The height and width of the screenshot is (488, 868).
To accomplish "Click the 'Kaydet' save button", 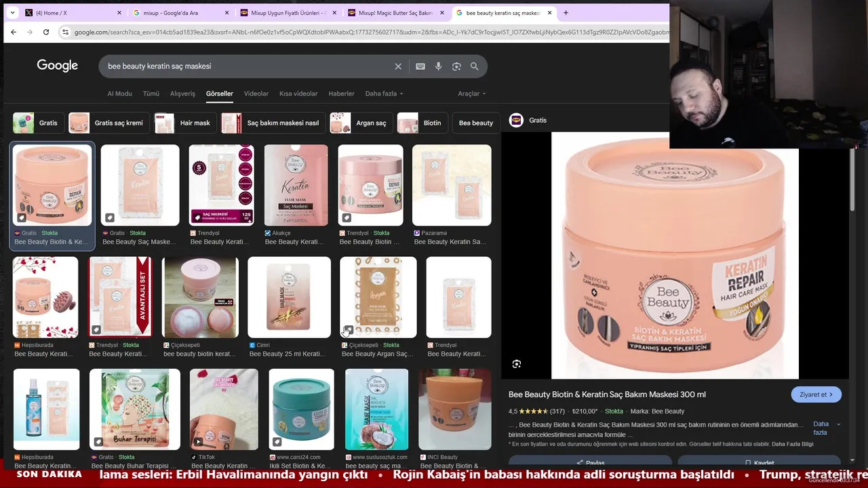I will click(759, 462).
